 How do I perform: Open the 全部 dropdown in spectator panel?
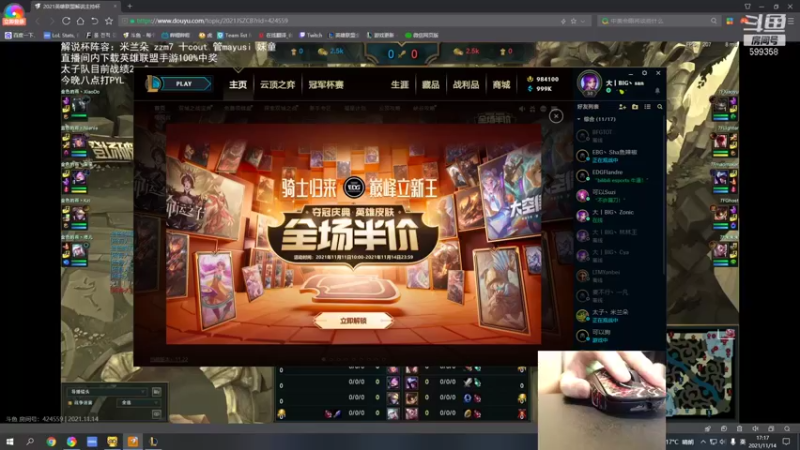click(x=139, y=403)
